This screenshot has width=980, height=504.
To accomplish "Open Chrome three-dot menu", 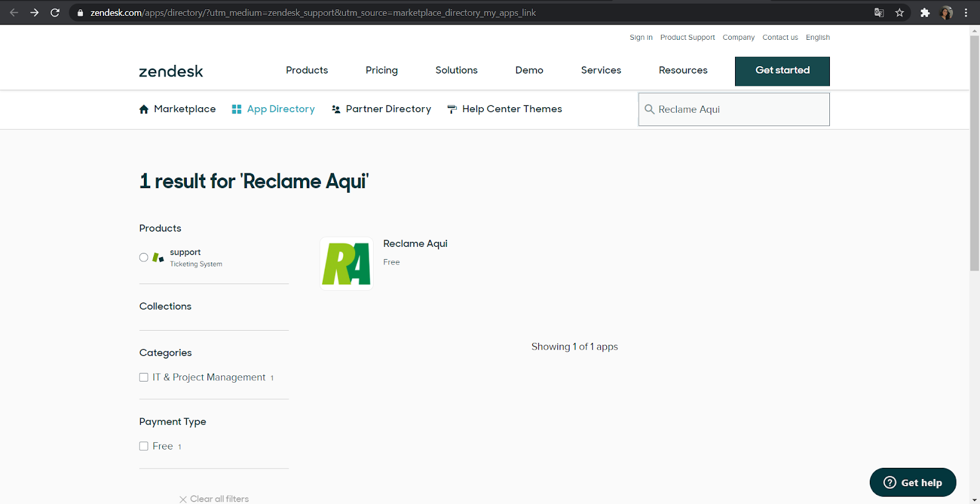I will click(x=966, y=12).
